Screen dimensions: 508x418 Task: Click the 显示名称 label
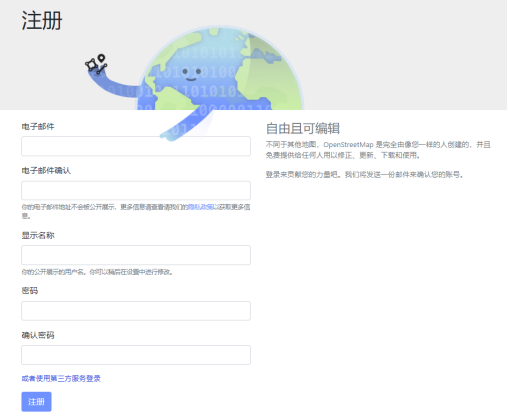pos(38,235)
